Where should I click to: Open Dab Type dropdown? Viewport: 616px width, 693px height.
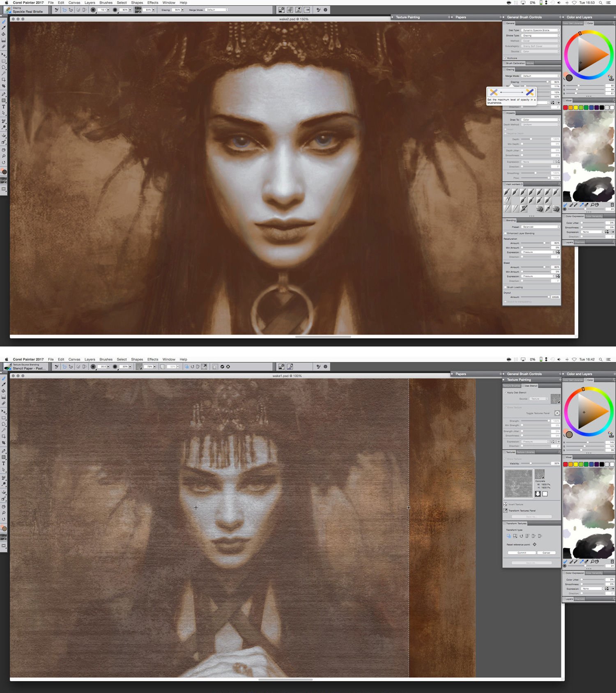pyautogui.click(x=540, y=30)
